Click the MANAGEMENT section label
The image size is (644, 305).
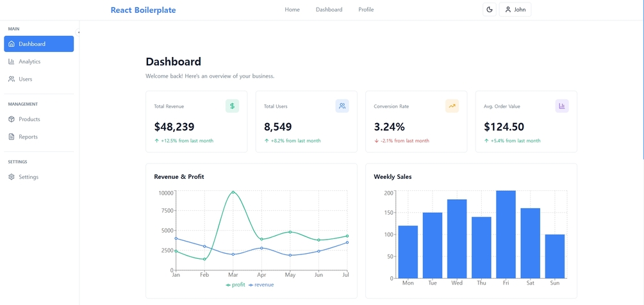click(23, 104)
